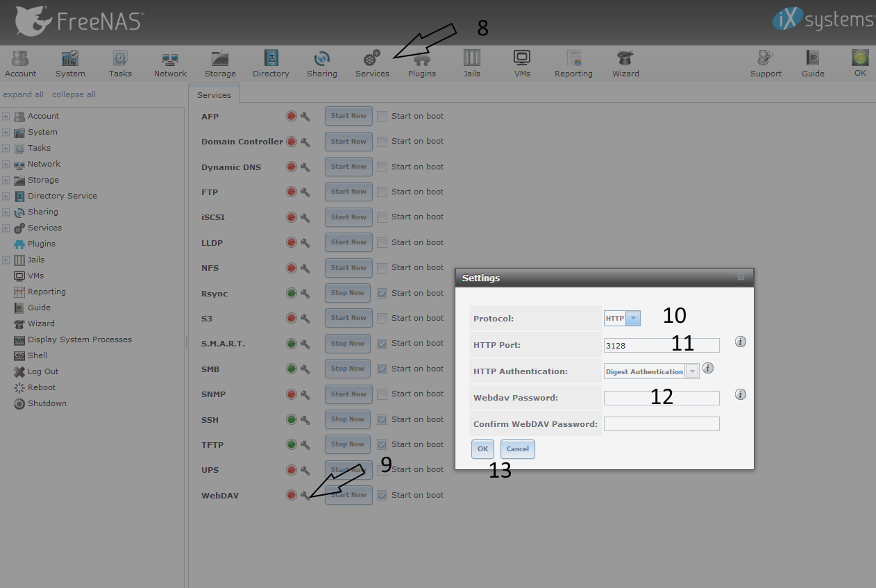Open the Plugins toolbar icon

[x=422, y=64]
